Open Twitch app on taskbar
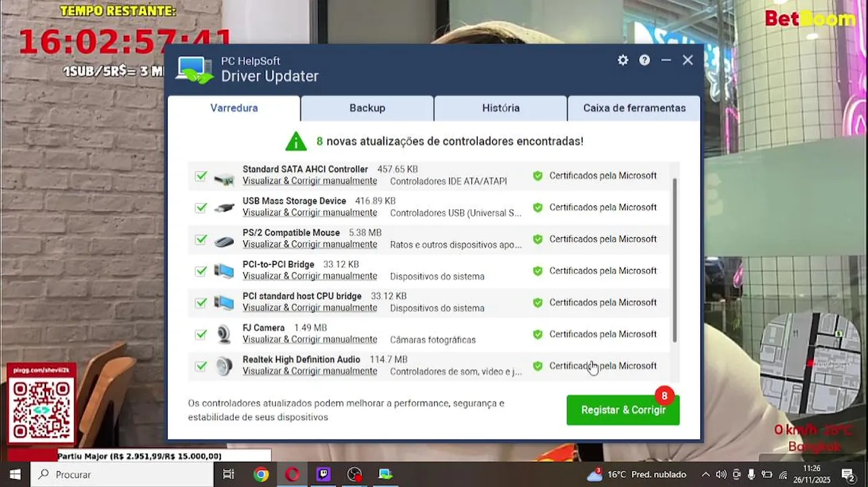 (323, 474)
